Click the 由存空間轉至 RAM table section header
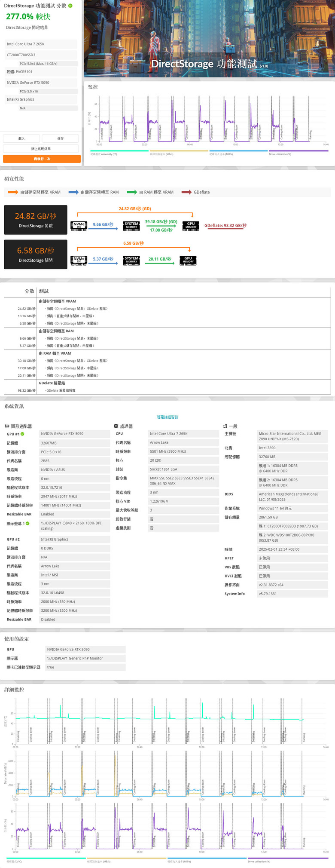Viewport: 335px width, 868px height. click(x=56, y=331)
